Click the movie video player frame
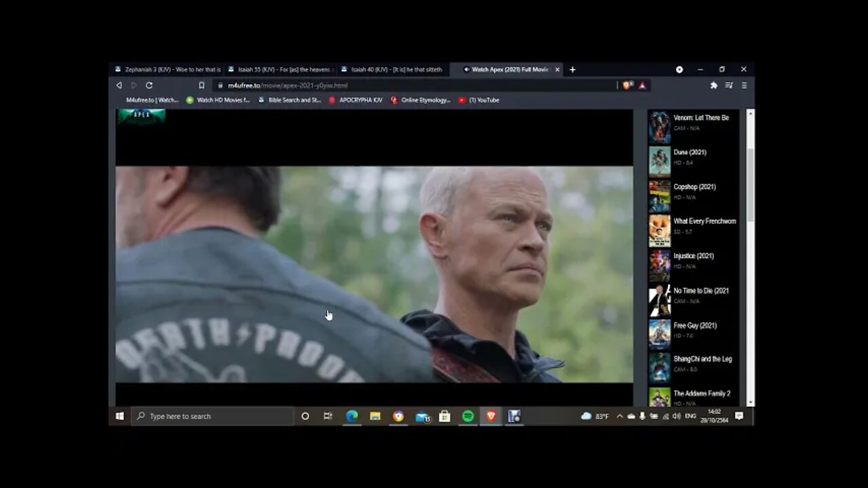The height and width of the screenshot is (488, 868). (374, 274)
